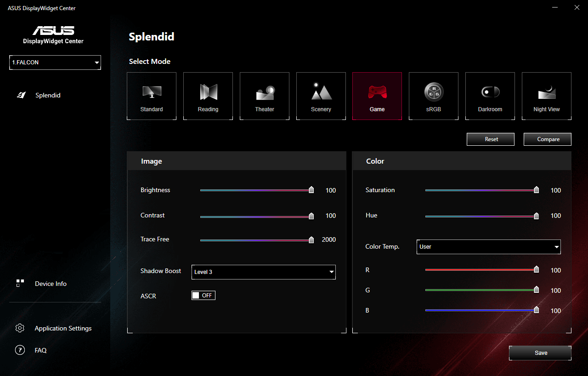Click the Compare button
The width and height of the screenshot is (588, 376).
click(x=547, y=139)
